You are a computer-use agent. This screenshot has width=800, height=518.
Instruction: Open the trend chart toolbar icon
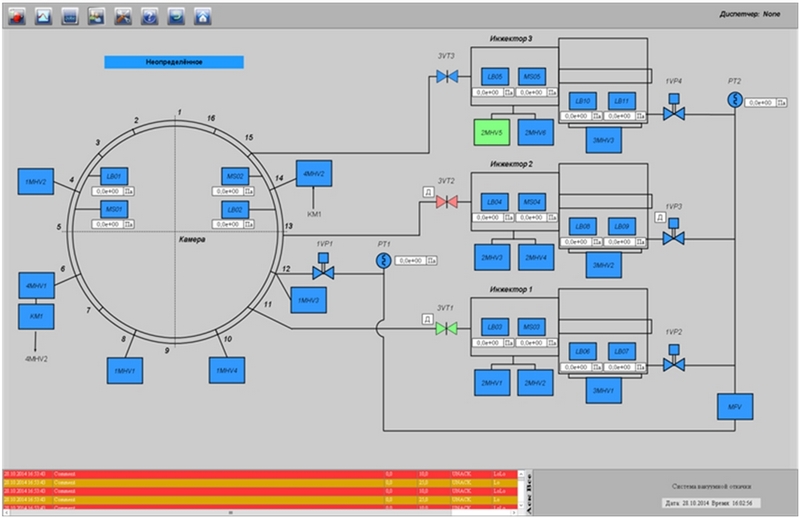pos(43,16)
